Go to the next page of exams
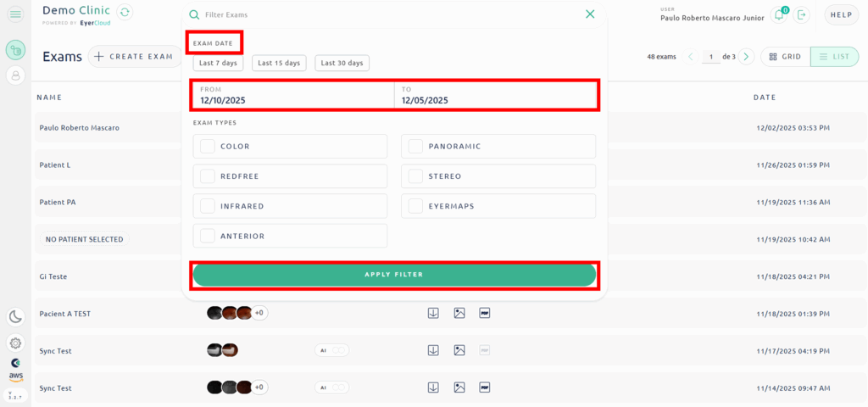Screen dimensions: 868x407 pos(746,57)
